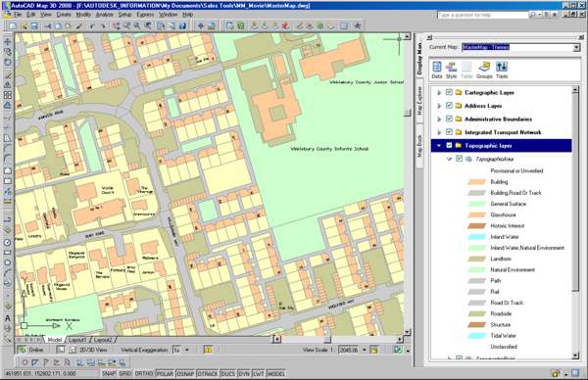Image resolution: width=588 pixels, height=380 pixels.
Task: Switch to the Layout1 tab
Action: pos(77,340)
